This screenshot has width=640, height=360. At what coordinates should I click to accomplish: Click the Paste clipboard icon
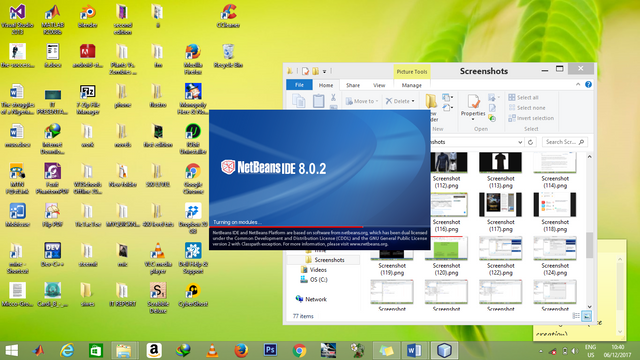(318, 100)
